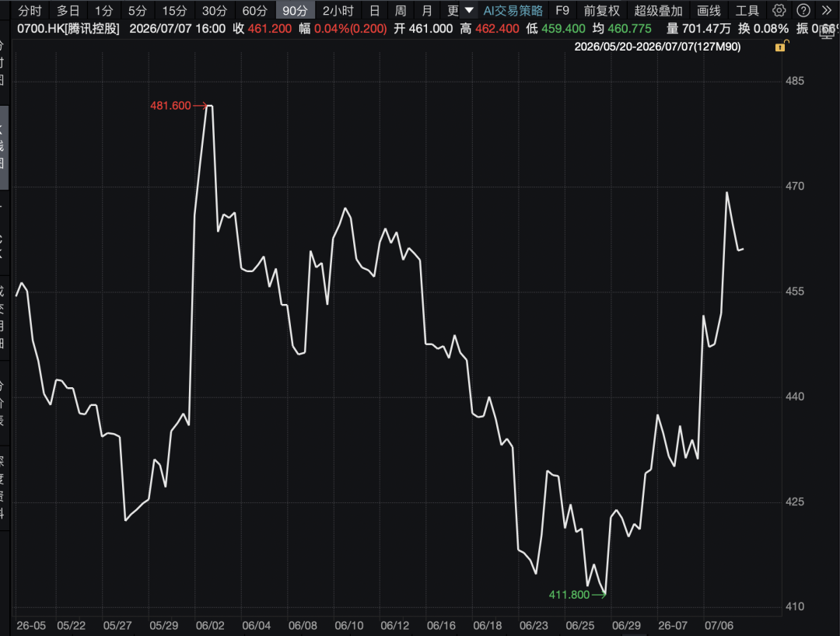840x636 pixels.
Task: Click the monitor display icon at top right
Action: tap(827, 32)
